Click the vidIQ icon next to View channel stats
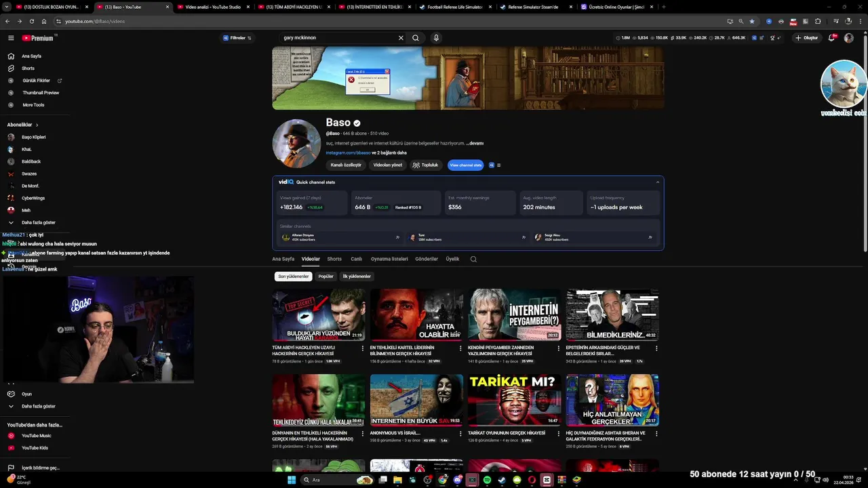The image size is (868, 488). point(492,165)
